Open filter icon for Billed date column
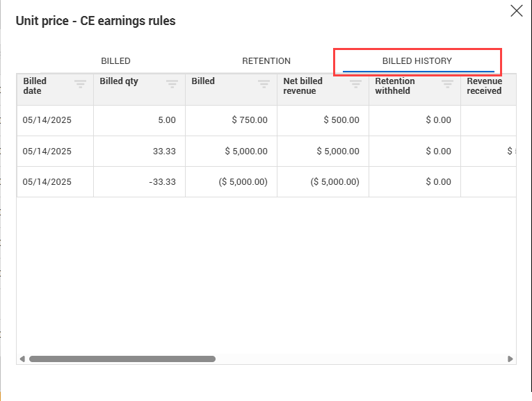532x401 pixels. (81, 83)
